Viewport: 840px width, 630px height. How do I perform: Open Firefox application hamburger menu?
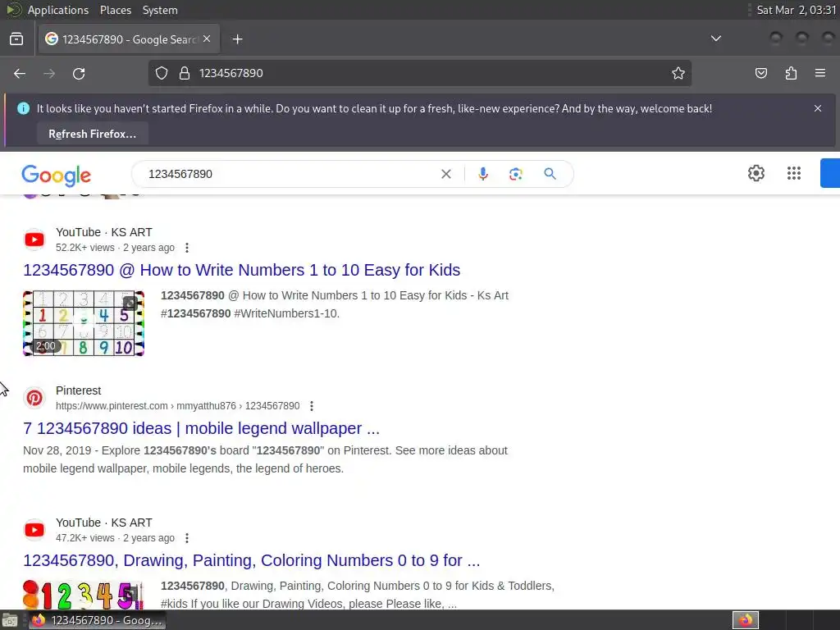tap(820, 73)
